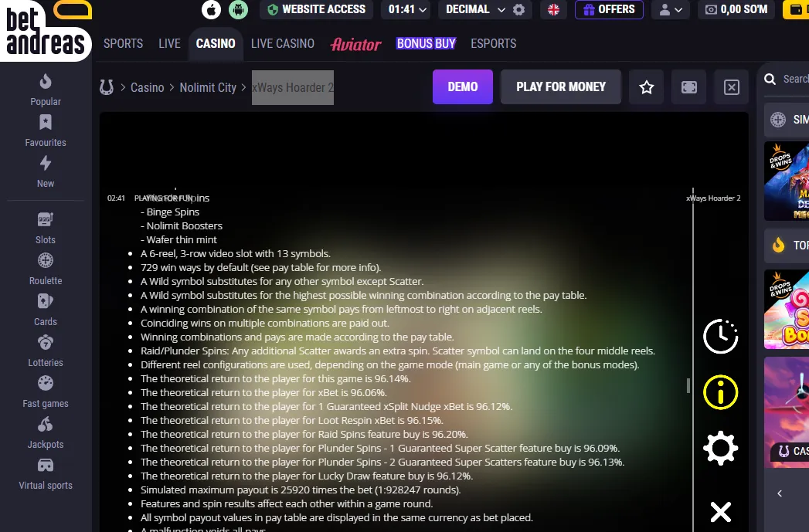Screen dimensions: 809x532
Task: Switch to Demo mode
Action: click(463, 87)
